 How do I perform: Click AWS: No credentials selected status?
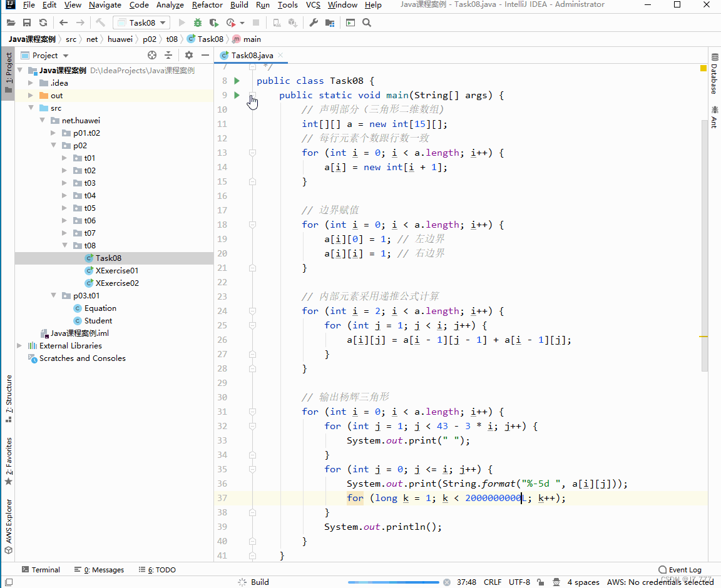pyautogui.click(x=660, y=582)
